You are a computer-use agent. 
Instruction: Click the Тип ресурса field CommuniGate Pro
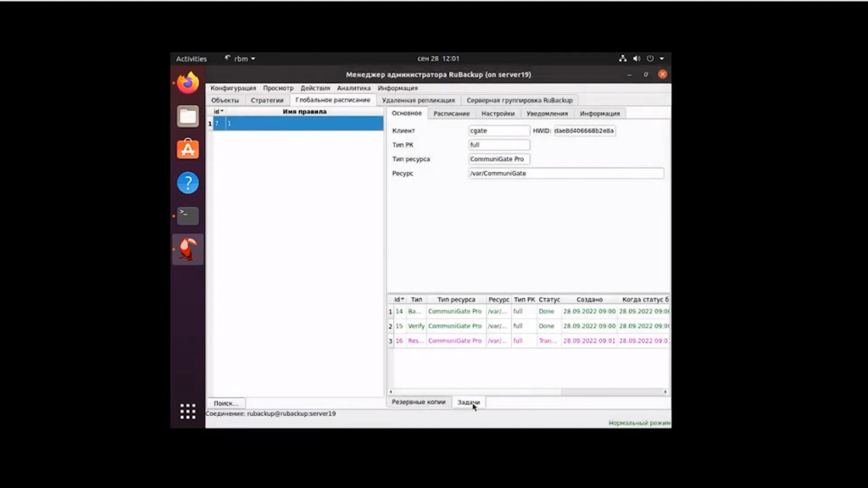[x=498, y=158]
